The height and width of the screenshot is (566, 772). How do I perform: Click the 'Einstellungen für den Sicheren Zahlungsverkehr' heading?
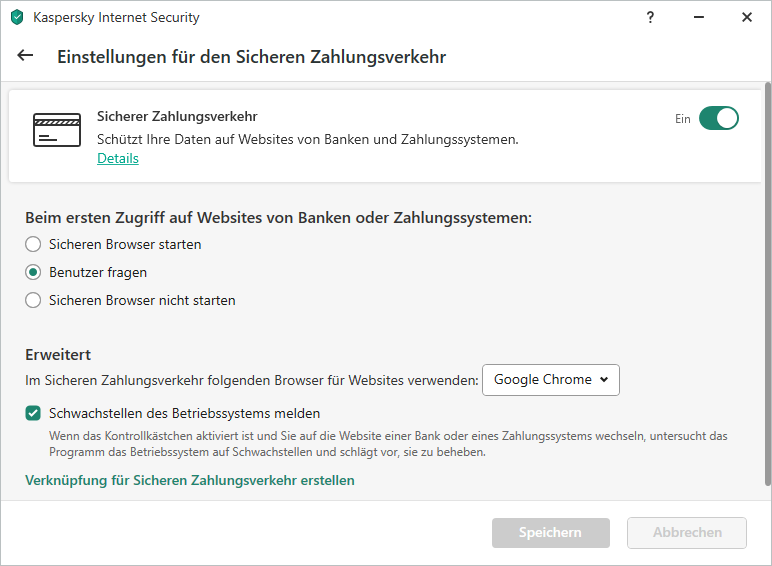pos(251,57)
